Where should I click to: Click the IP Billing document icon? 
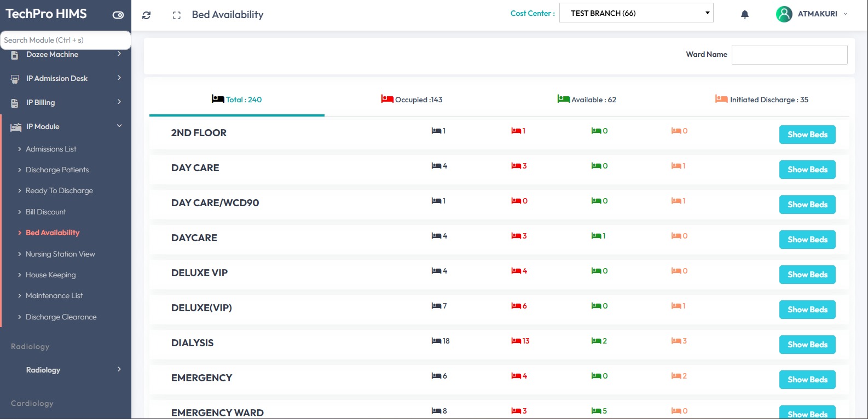click(x=15, y=103)
